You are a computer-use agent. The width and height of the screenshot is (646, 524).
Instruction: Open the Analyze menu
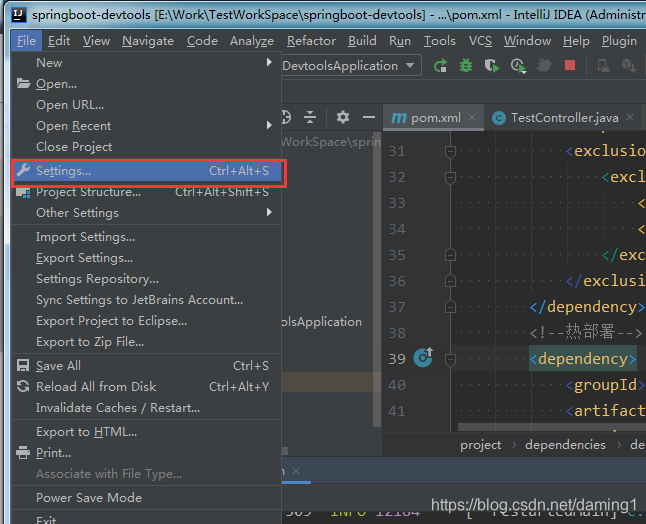(x=252, y=41)
